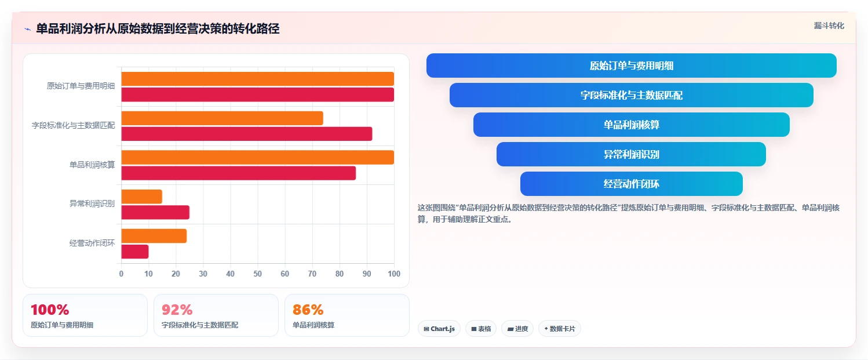The width and height of the screenshot is (868, 360).
Task: Click the title 单品利润分析从原始数据到经营决策的转化路径
Action: [158, 28]
